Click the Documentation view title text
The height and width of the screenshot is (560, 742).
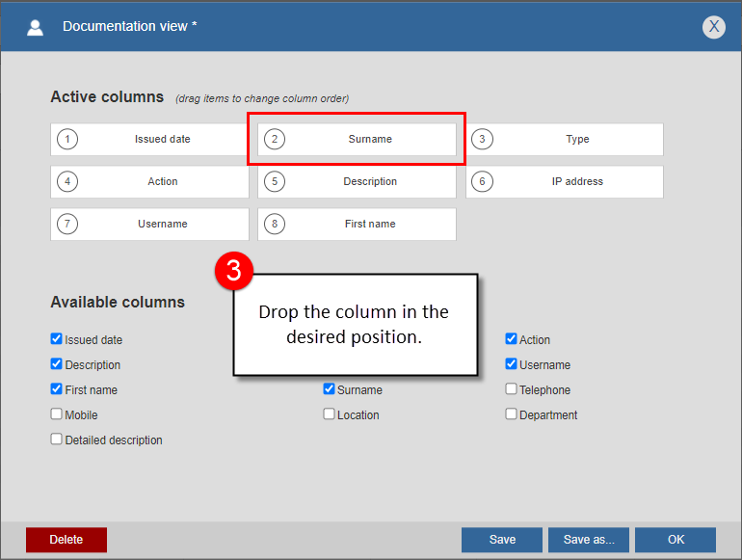[x=130, y=27]
